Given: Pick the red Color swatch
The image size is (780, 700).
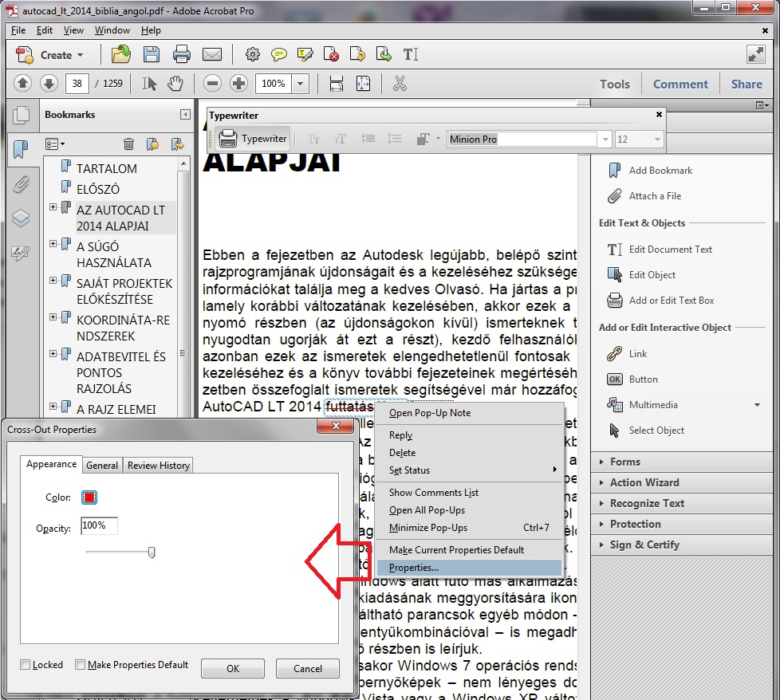Looking at the screenshot, I should point(89,497).
